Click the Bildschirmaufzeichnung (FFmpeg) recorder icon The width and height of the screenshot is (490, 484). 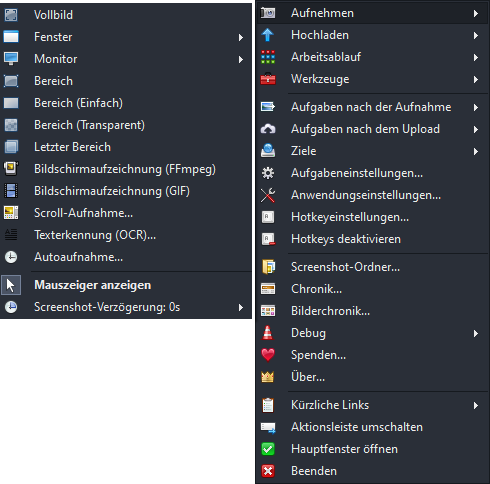click(11, 169)
